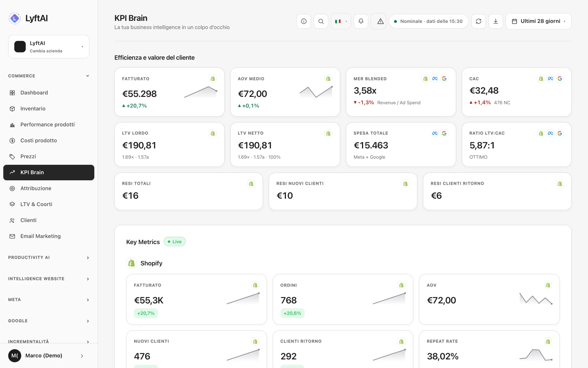This screenshot has height=368, width=588.
Task: Download report with the download icon
Action: pyautogui.click(x=496, y=21)
